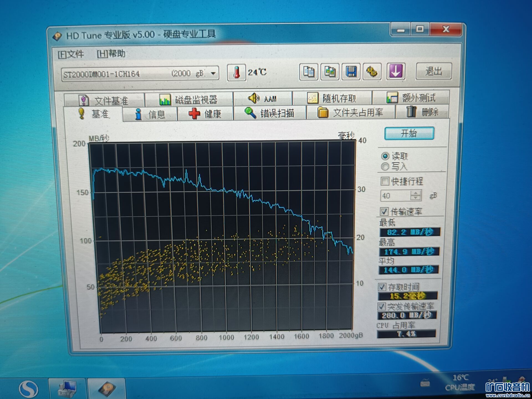Click the CPU温度 tray gadget text
The width and height of the screenshot is (532, 399).
point(460,387)
